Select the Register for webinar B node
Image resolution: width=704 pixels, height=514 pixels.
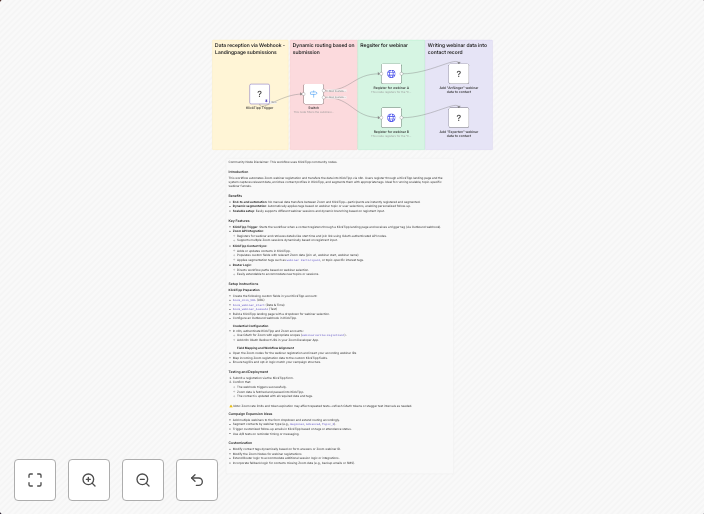coord(391,118)
